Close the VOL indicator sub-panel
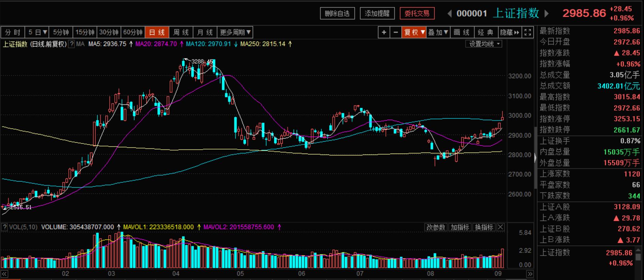Viewport: 644px width, 280px height. coord(500,227)
